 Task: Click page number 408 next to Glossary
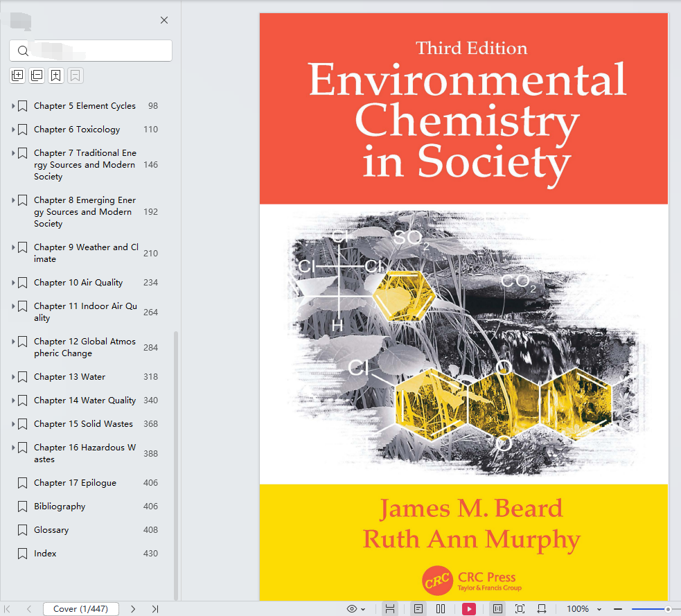pos(150,529)
